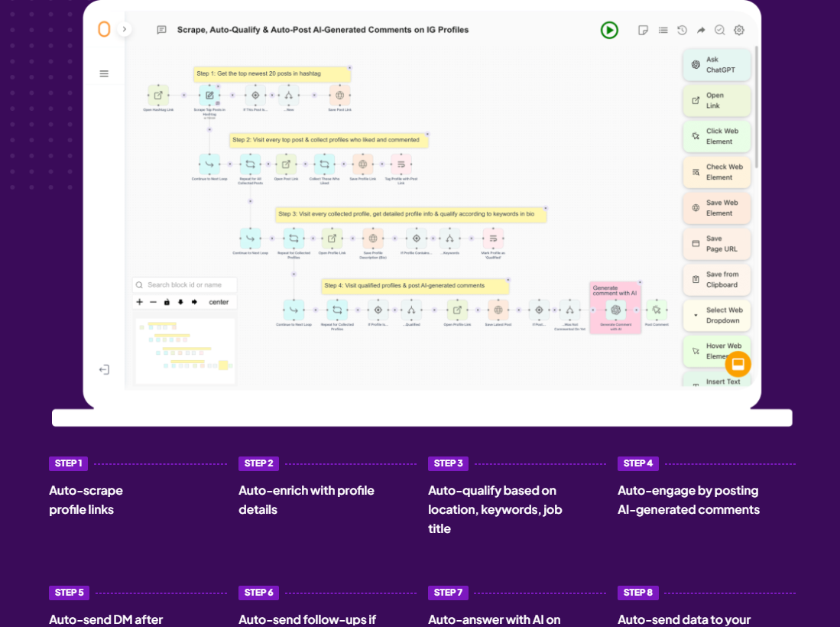840x627 pixels.
Task: Click the Step 4 yellow sticky note
Action: tap(415, 286)
